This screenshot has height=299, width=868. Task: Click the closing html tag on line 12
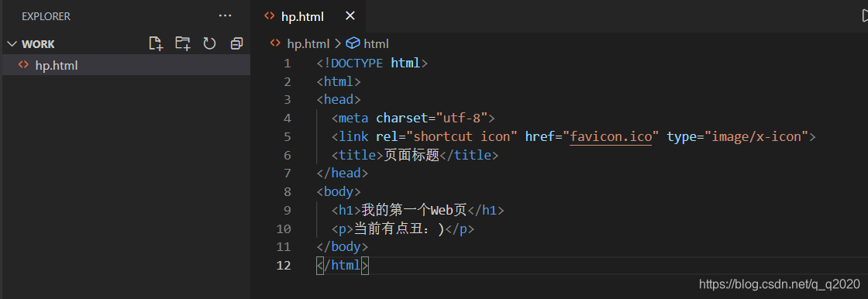pyautogui.click(x=342, y=265)
